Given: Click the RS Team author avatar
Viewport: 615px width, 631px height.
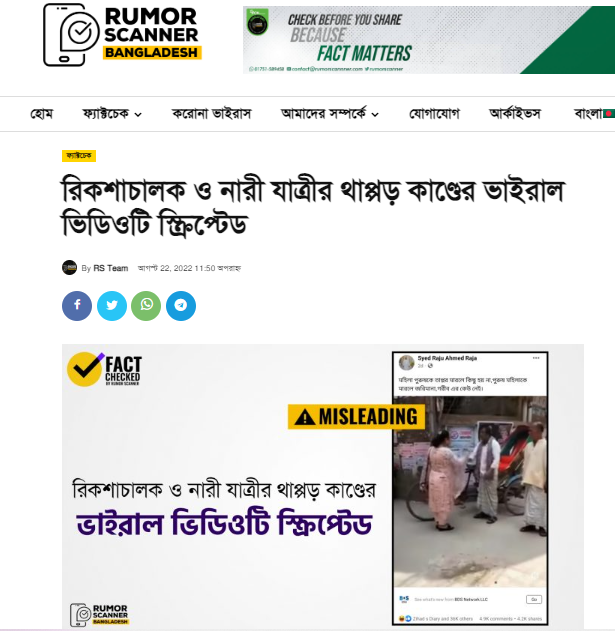Looking at the screenshot, I should pos(69,268).
